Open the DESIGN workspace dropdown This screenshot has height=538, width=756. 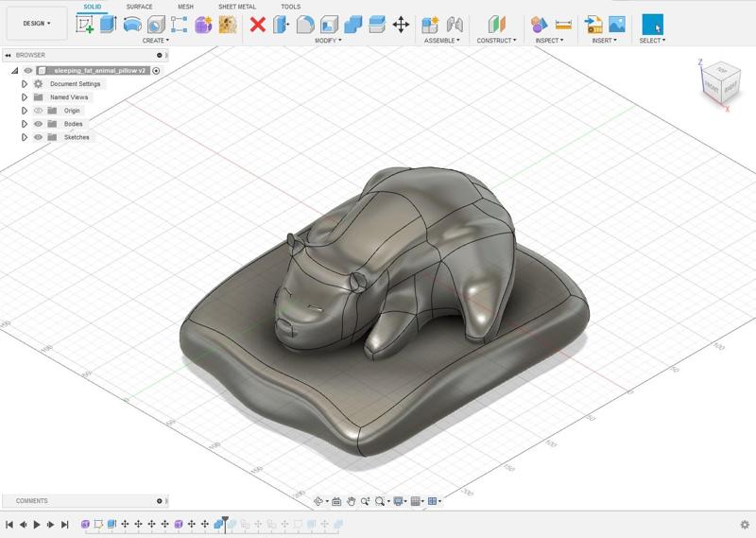click(37, 24)
